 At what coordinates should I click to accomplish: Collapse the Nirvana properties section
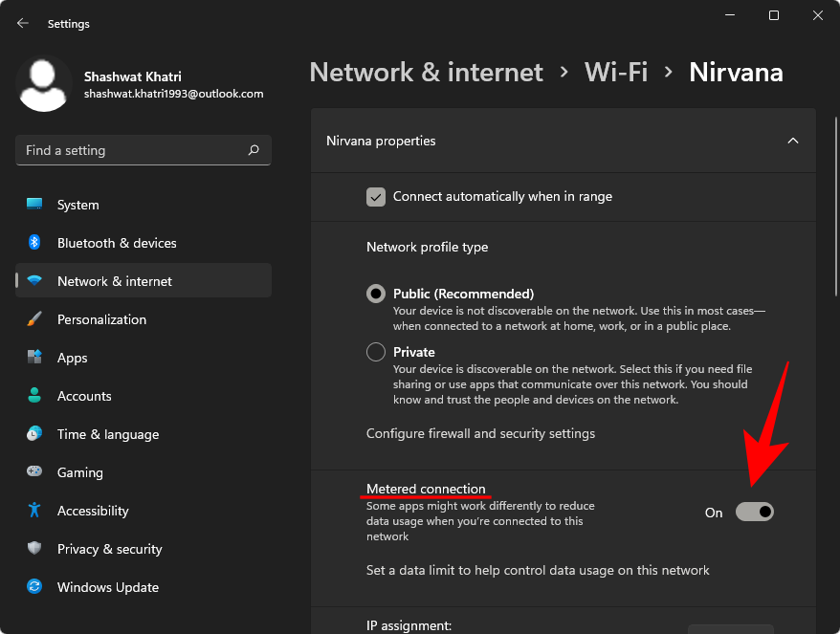pyautogui.click(x=793, y=141)
